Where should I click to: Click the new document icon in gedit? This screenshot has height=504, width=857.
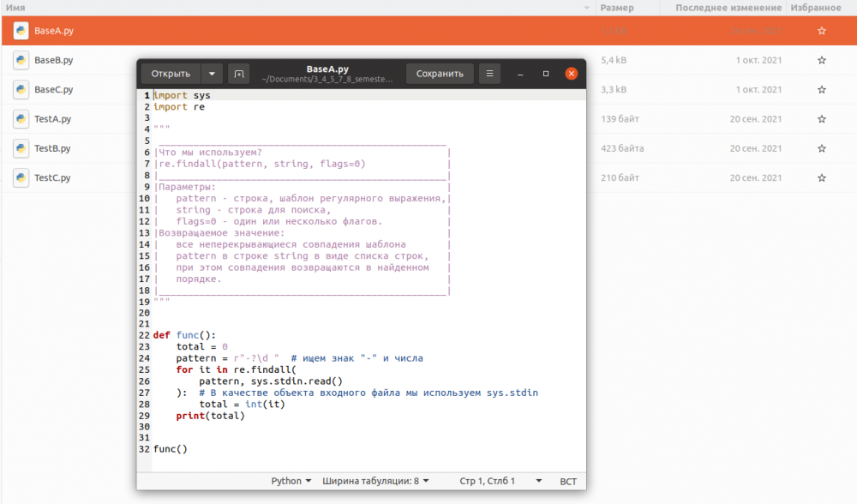[238, 74]
